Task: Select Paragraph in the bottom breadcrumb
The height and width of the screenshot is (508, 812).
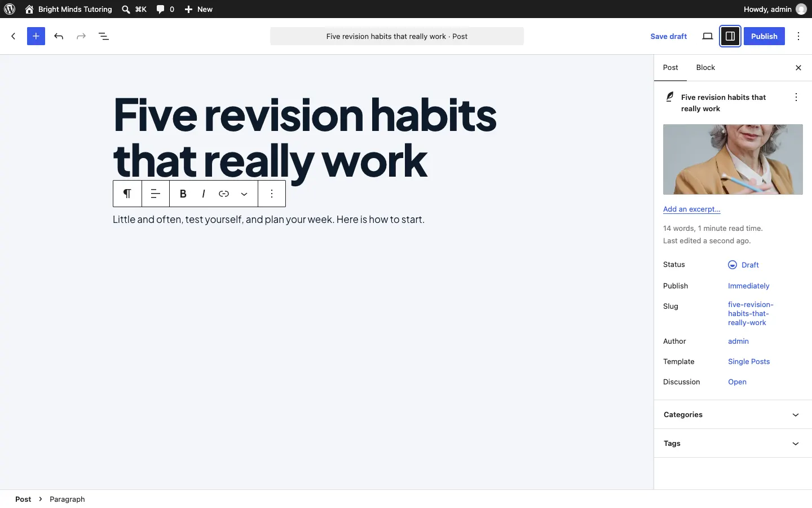Action: (x=67, y=499)
